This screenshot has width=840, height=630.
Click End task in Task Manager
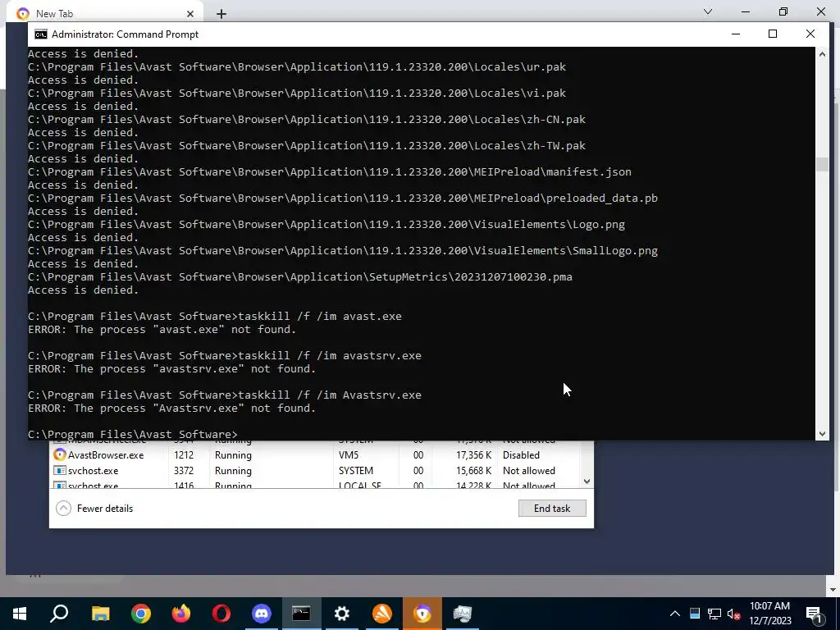click(x=552, y=509)
